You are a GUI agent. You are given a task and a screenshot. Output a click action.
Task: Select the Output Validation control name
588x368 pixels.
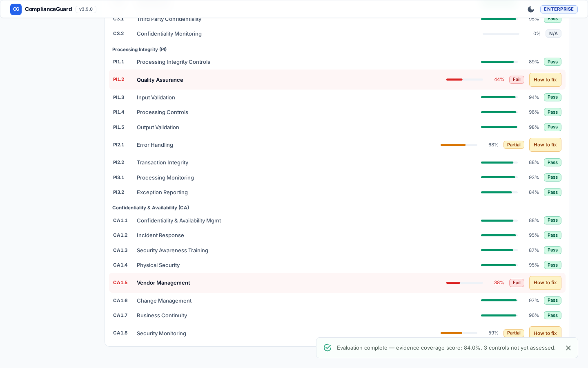tap(158, 127)
